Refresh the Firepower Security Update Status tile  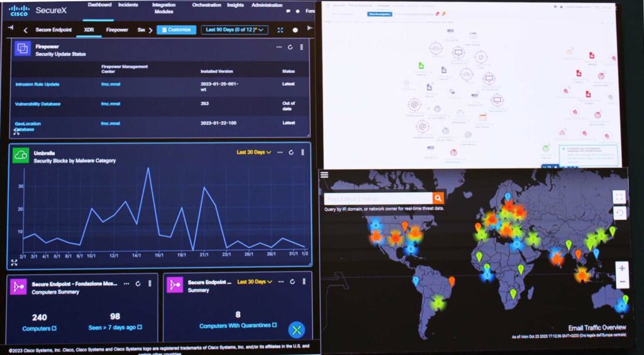[290, 47]
